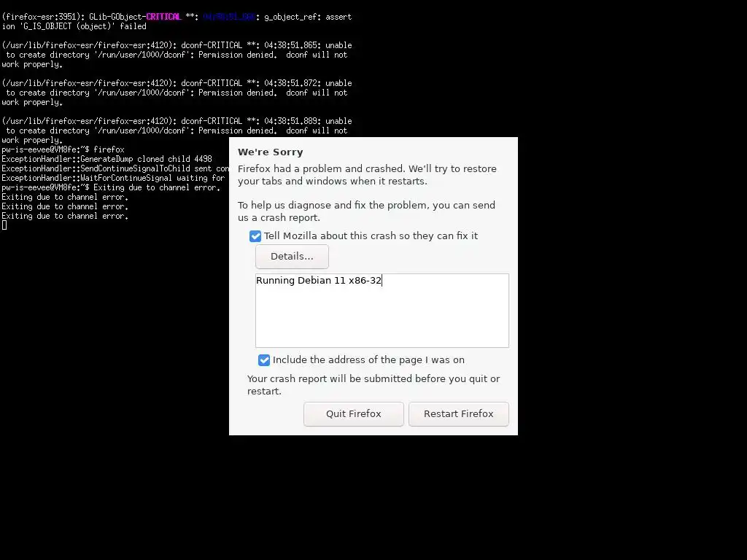Click the Restart Firefox button

459,414
